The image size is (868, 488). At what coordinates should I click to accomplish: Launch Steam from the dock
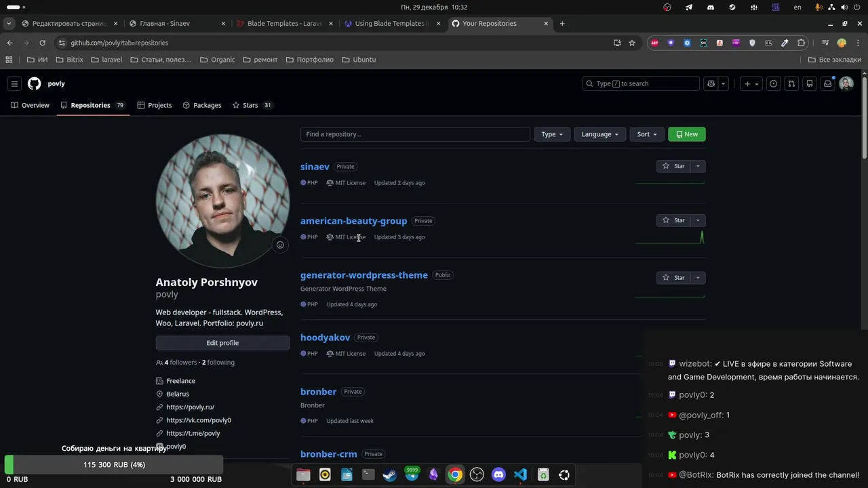tap(390, 475)
